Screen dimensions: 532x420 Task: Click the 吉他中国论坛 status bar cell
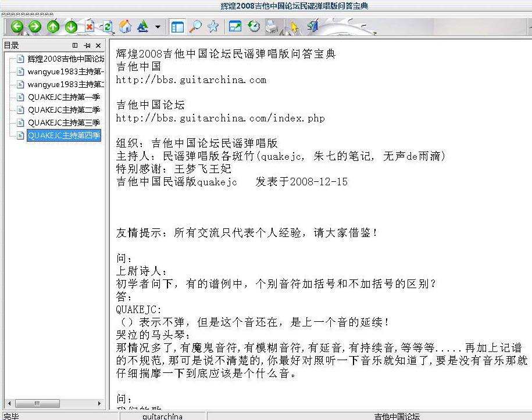click(x=397, y=417)
